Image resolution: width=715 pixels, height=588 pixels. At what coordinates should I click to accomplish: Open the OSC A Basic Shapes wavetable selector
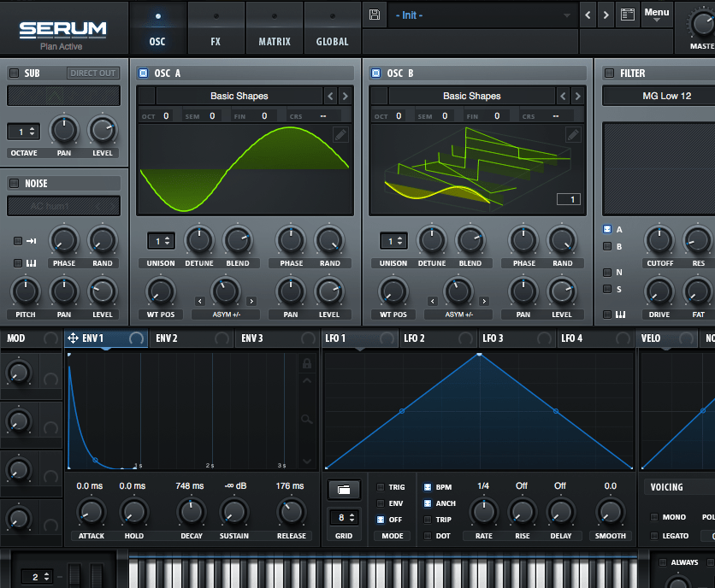coord(239,96)
